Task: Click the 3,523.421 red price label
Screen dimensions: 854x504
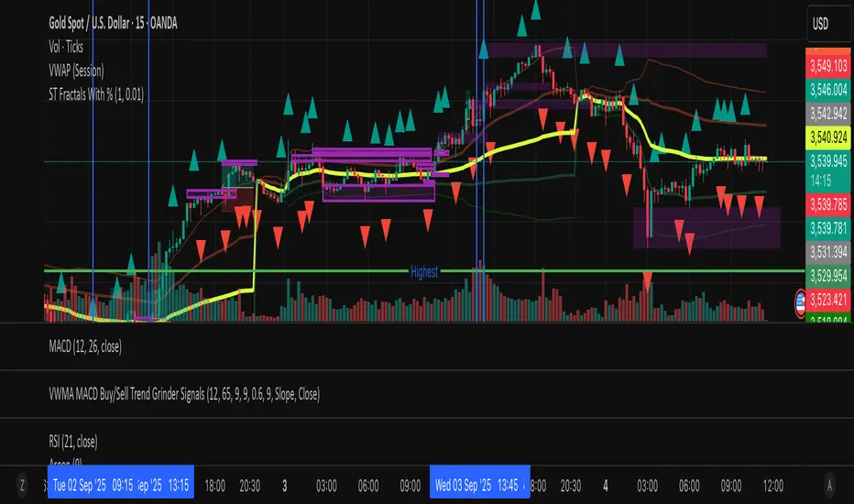Action: 827,300
